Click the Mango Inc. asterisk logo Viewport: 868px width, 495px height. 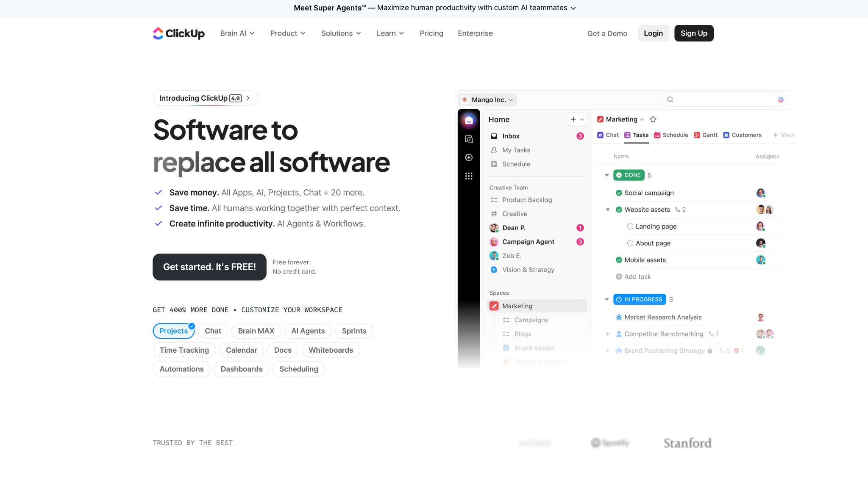pyautogui.click(x=465, y=100)
